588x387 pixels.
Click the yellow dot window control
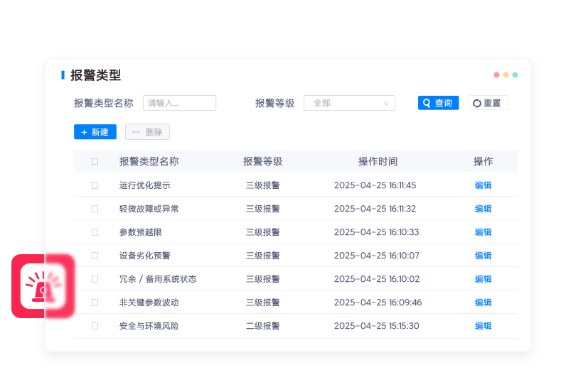tap(506, 75)
